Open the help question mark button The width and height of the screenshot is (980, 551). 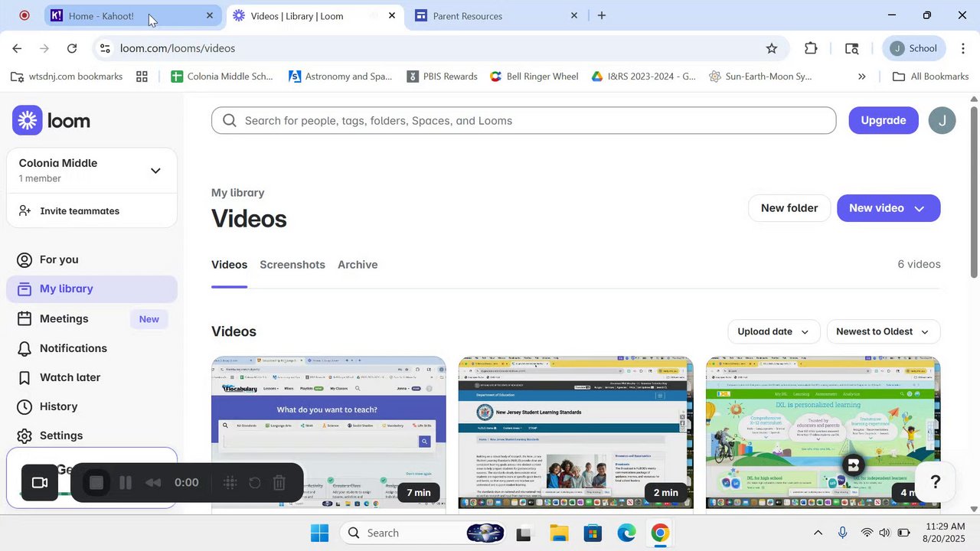(x=935, y=482)
